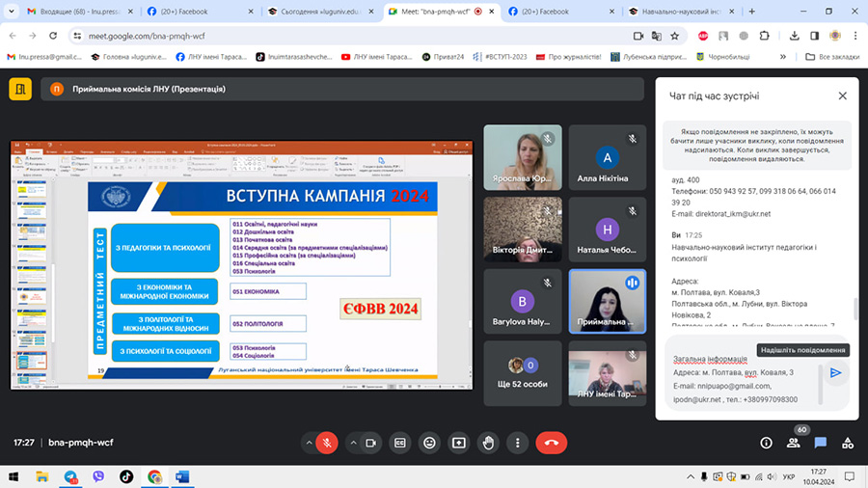Open Word from taskbar
The image size is (868, 488).
click(x=182, y=476)
